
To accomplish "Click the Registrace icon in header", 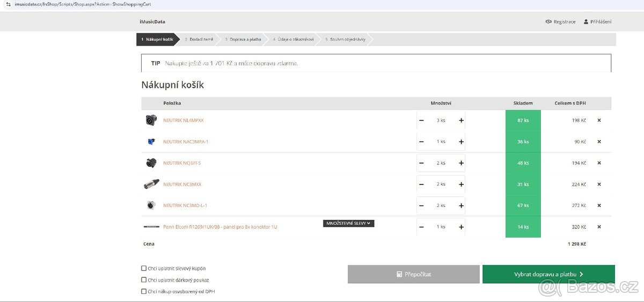I will tap(548, 22).
